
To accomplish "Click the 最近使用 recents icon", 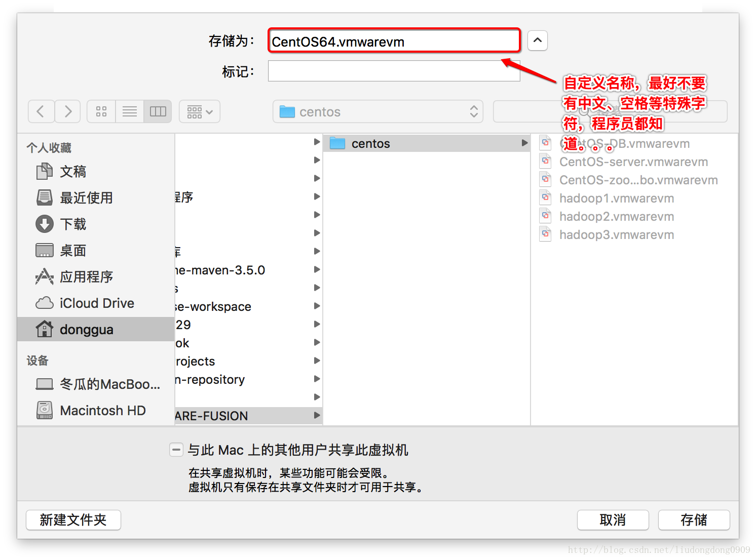I will click(x=45, y=197).
